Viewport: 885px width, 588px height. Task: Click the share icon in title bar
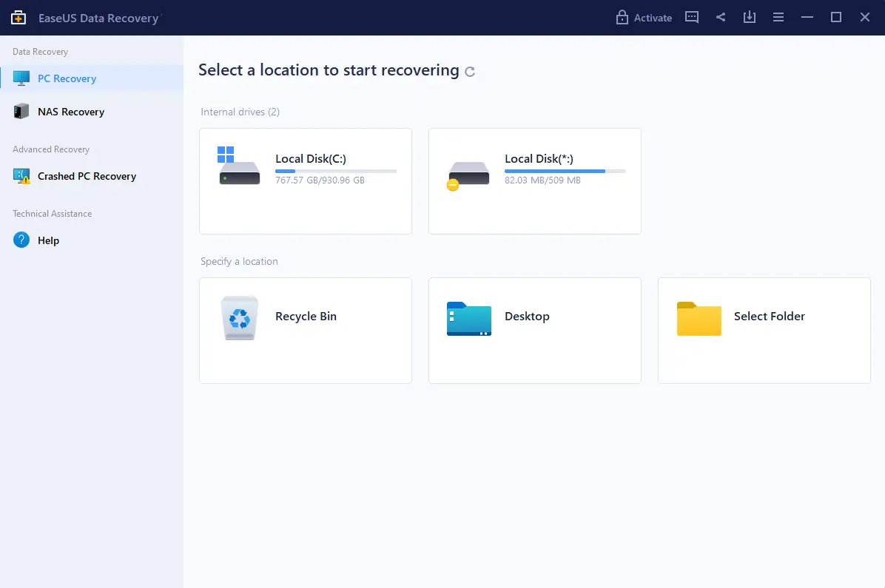[x=721, y=17]
